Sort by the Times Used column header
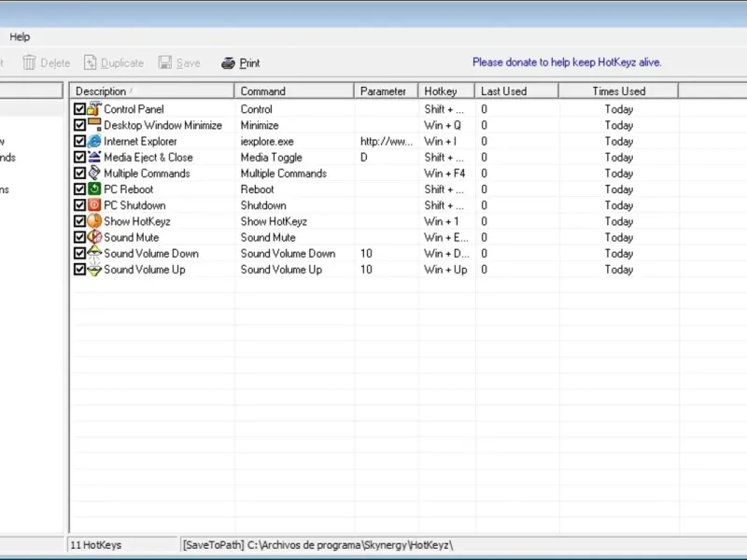Viewport: 747px width, 560px height. pos(618,91)
